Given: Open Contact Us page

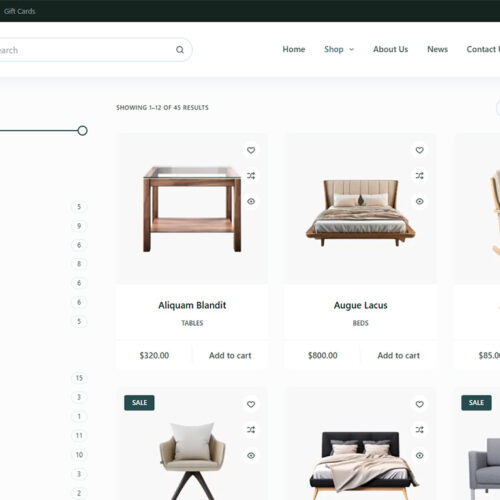Looking at the screenshot, I should tap(483, 49).
